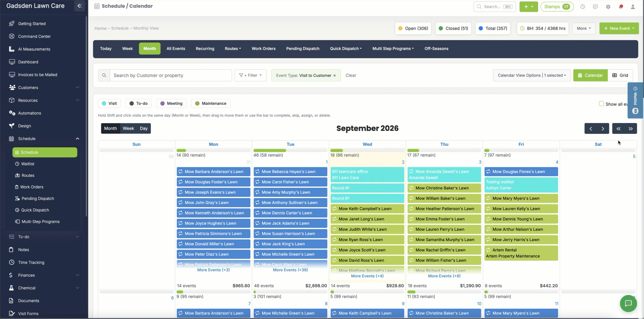
Task: Jump back using double left arrows
Action: tap(618, 129)
